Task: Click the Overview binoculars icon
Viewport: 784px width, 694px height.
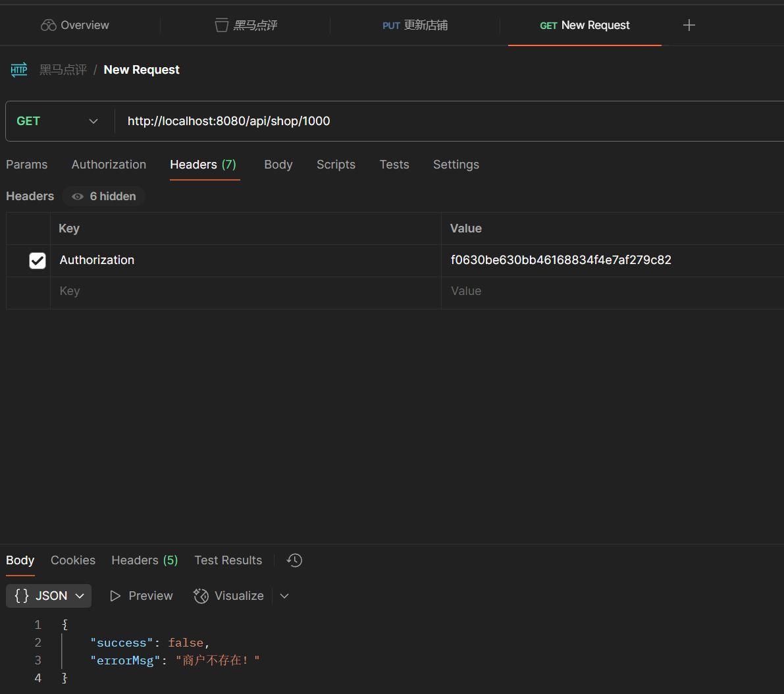Action: coord(48,26)
